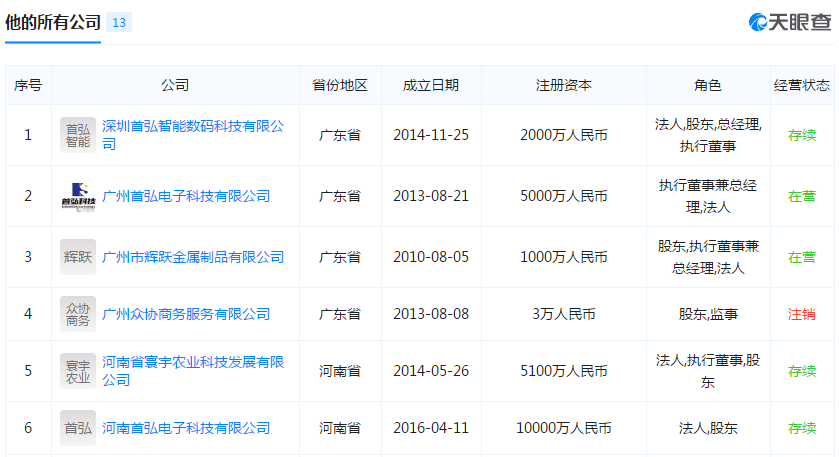Click the 5000万人民币 capital cell
Screen dimensions: 839x457
563,196
